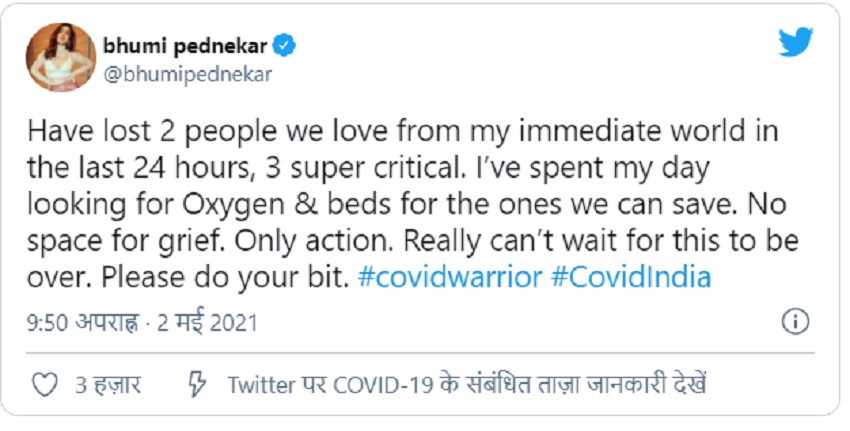
Task: Follow the #CovidIndia hashtag link
Action: coord(631,277)
